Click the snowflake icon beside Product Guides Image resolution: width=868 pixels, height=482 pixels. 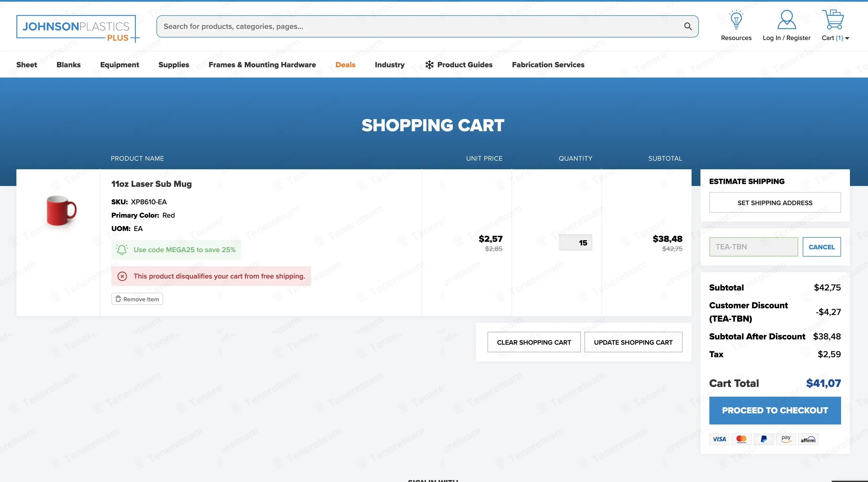click(429, 65)
